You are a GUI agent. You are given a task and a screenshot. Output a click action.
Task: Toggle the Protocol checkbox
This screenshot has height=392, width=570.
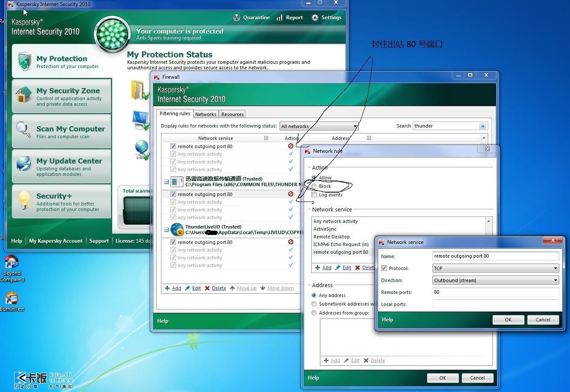pyautogui.click(x=384, y=268)
